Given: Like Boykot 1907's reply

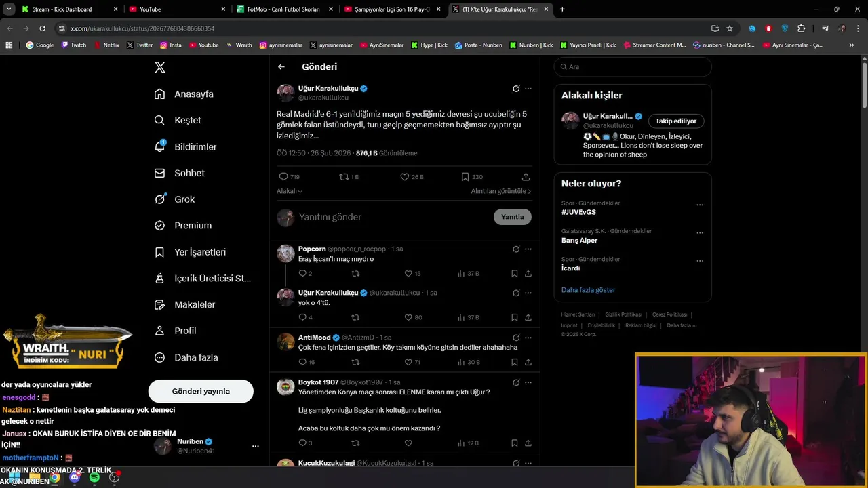Looking at the screenshot, I should click(x=408, y=443).
